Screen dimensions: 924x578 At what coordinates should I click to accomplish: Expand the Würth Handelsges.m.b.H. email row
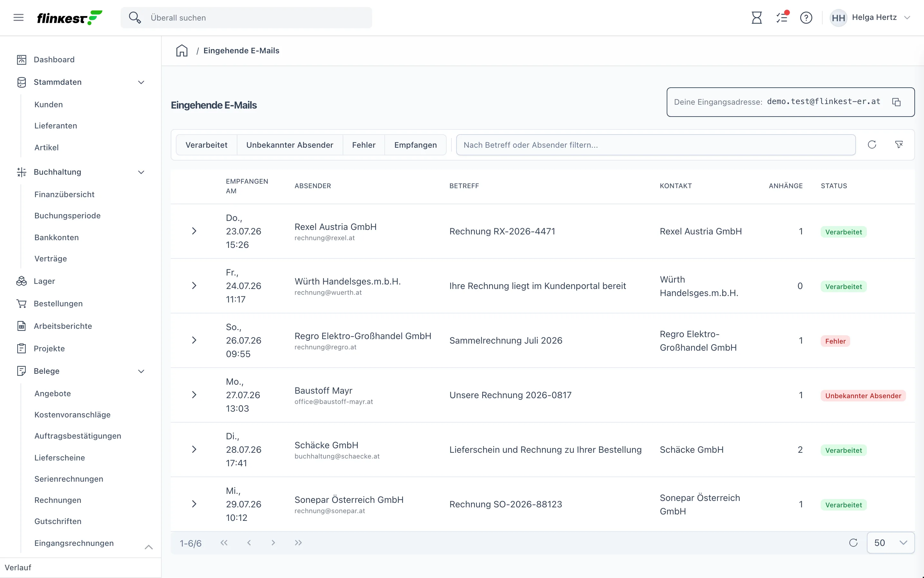pyautogui.click(x=194, y=285)
